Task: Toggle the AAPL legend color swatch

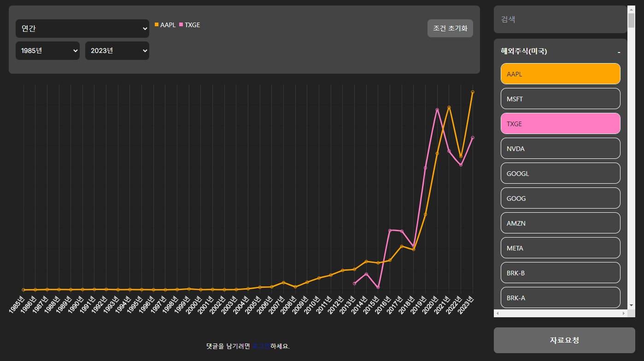Action: 157,25
